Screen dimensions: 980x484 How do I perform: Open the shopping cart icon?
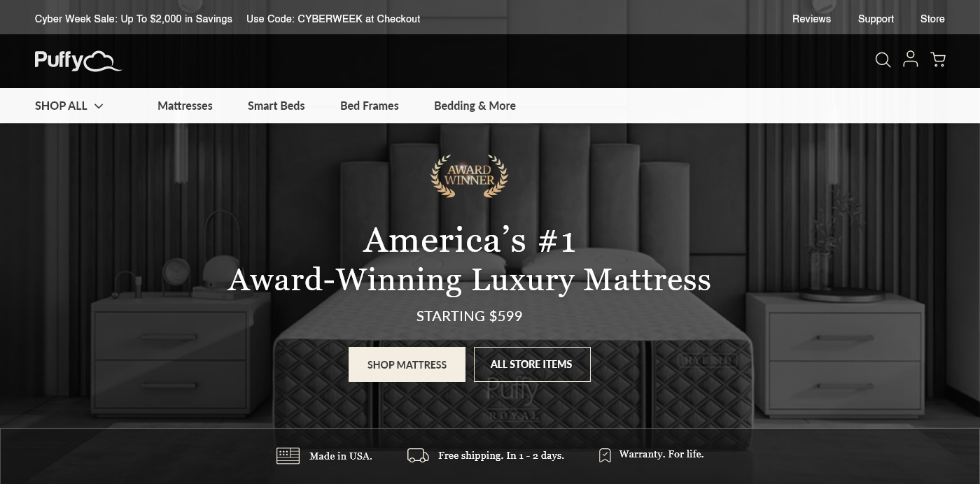(x=938, y=59)
